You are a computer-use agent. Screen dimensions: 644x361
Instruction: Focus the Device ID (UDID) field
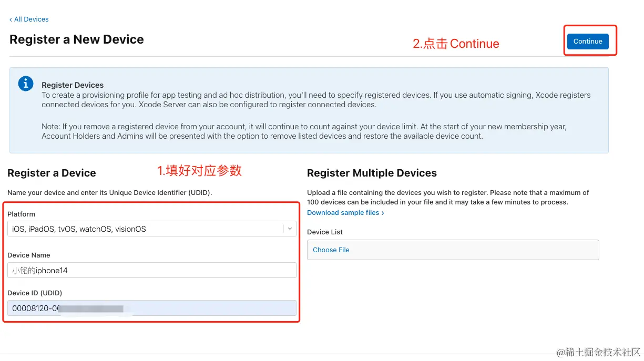pos(152,308)
